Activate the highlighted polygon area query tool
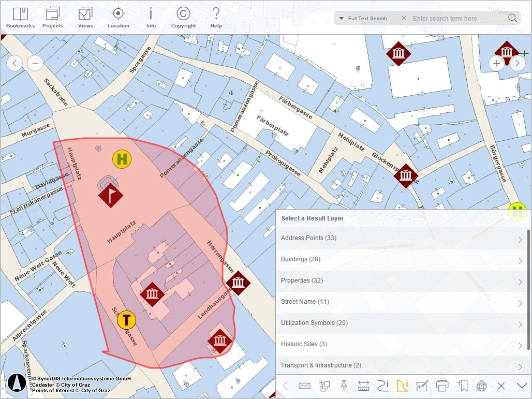532x399 pixels. point(403,386)
